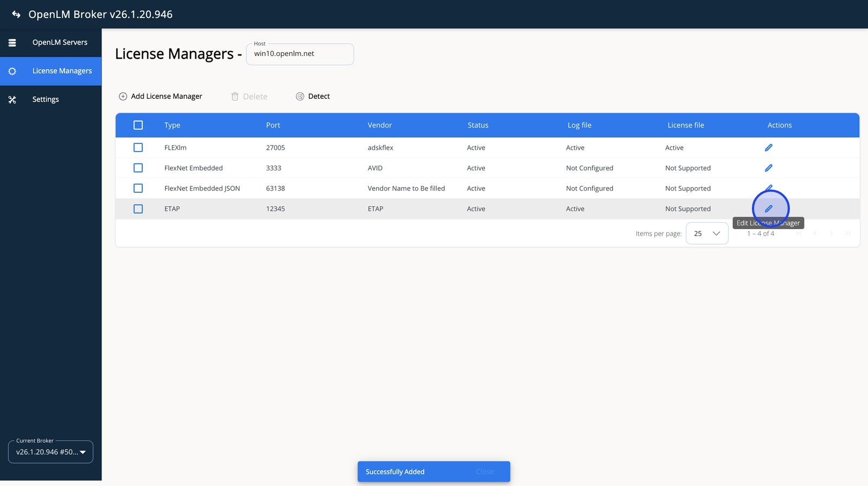Edit the FlexNet Embedded AVID row pencil

tap(768, 168)
